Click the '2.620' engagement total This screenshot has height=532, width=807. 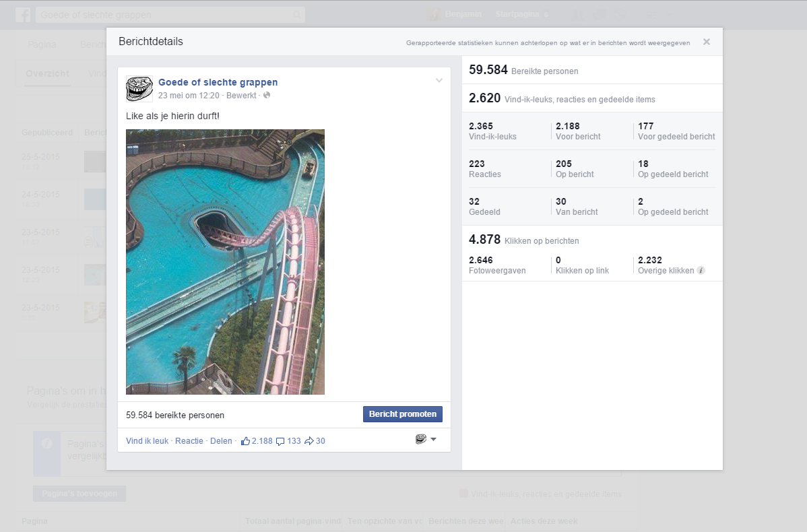tap(484, 98)
